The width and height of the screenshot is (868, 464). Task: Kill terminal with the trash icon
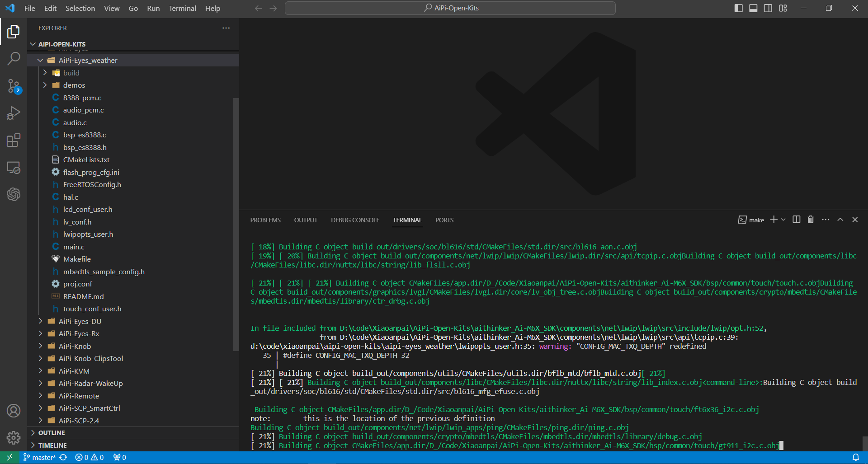coord(811,220)
